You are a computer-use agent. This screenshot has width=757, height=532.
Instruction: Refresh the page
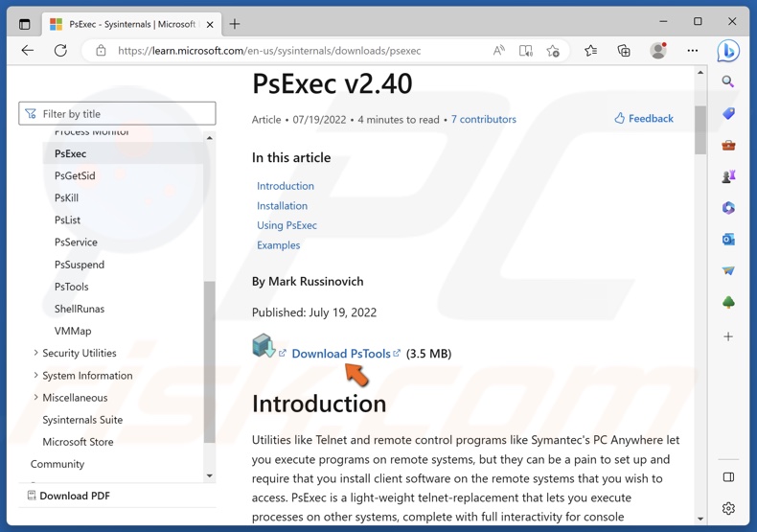[60, 51]
